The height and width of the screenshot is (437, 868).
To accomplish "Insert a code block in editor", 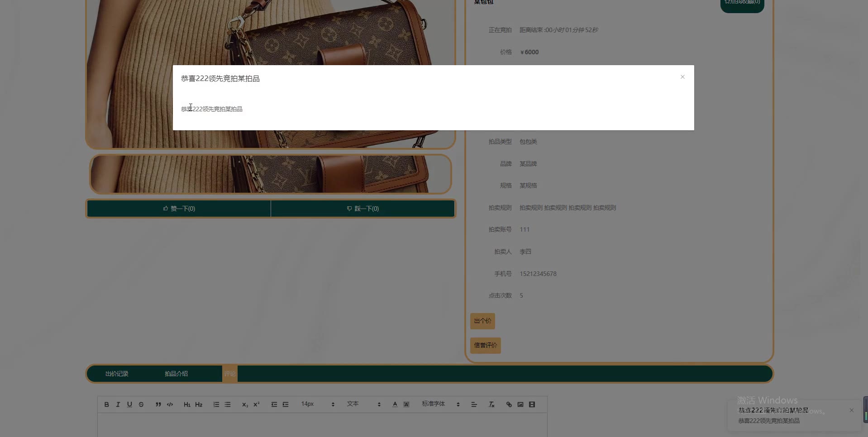I will coord(170,404).
